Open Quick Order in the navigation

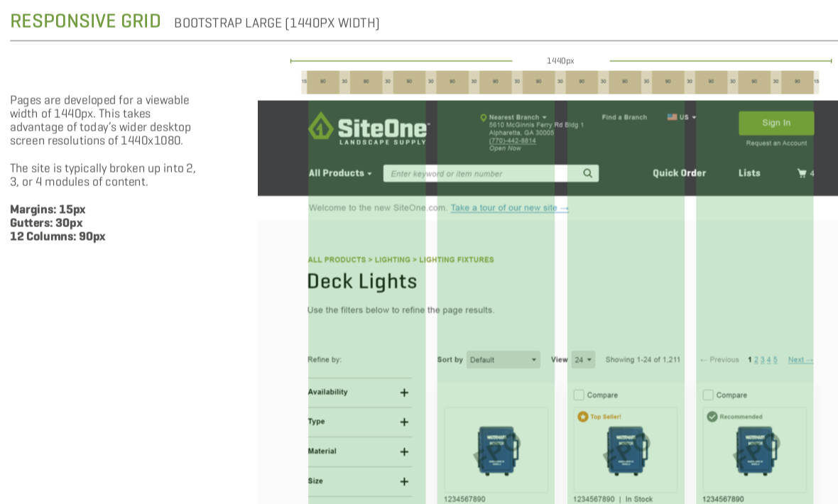679,173
